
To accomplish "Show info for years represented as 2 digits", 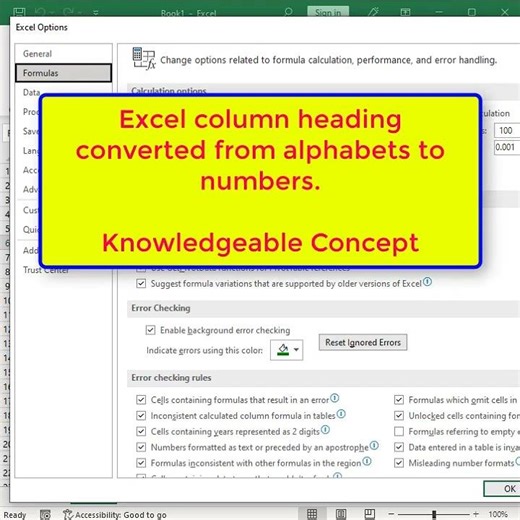I will pos(325,430).
